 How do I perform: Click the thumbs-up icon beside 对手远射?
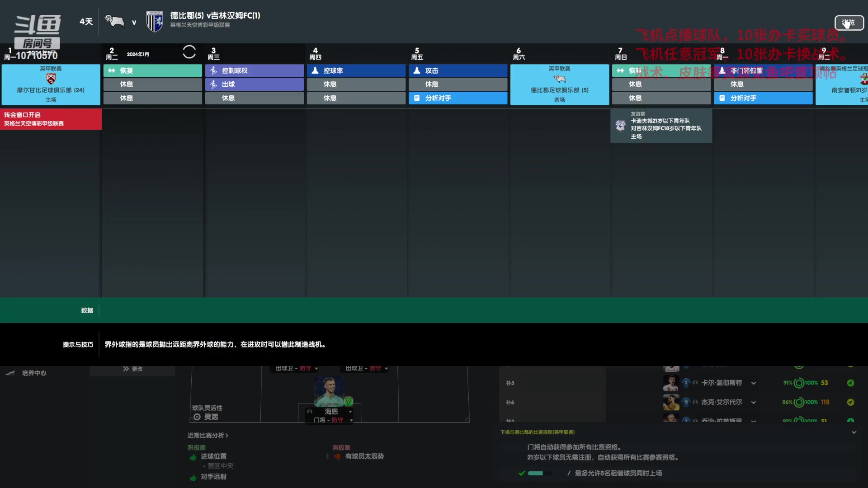coord(193,477)
